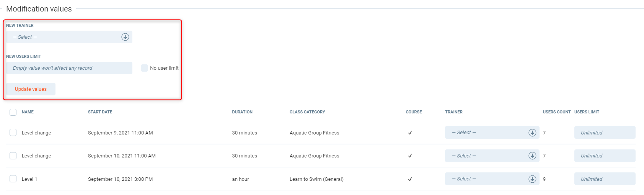This screenshot has height=195, width=644.
Task: Tick the September 10 Level change row checkbox
Action: (13, 156)
